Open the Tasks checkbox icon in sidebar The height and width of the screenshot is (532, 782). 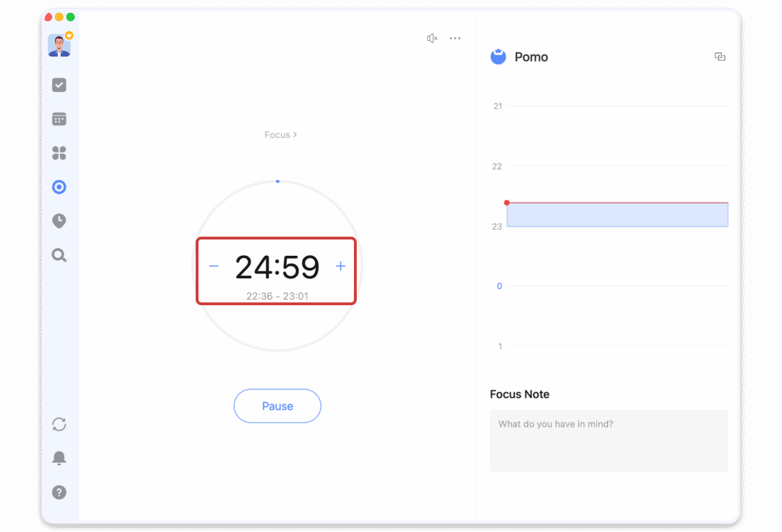59,85
